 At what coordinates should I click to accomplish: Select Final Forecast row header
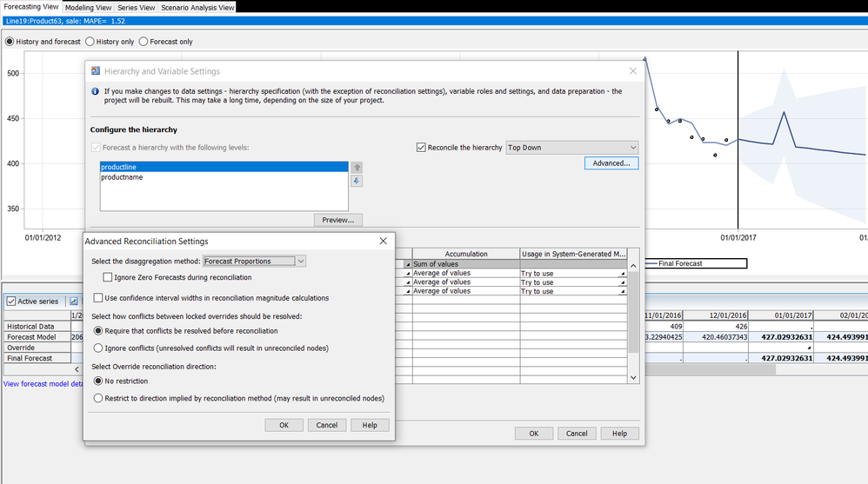pyautogui.click(x=37, y=358)
